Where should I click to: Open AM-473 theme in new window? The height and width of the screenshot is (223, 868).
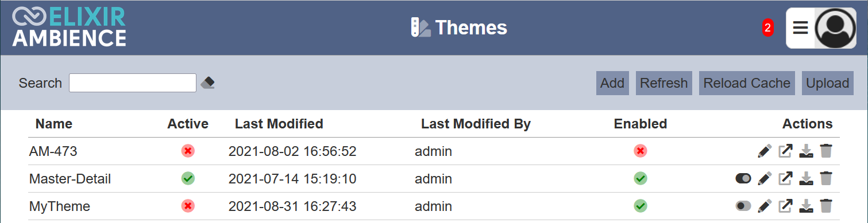[785, 151]
